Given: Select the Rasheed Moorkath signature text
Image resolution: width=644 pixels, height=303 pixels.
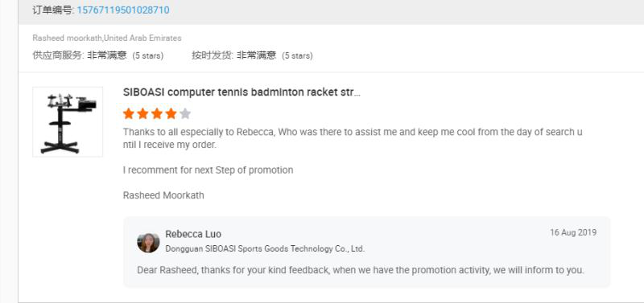Looking at the screenshot, I should tap(163, 195).
